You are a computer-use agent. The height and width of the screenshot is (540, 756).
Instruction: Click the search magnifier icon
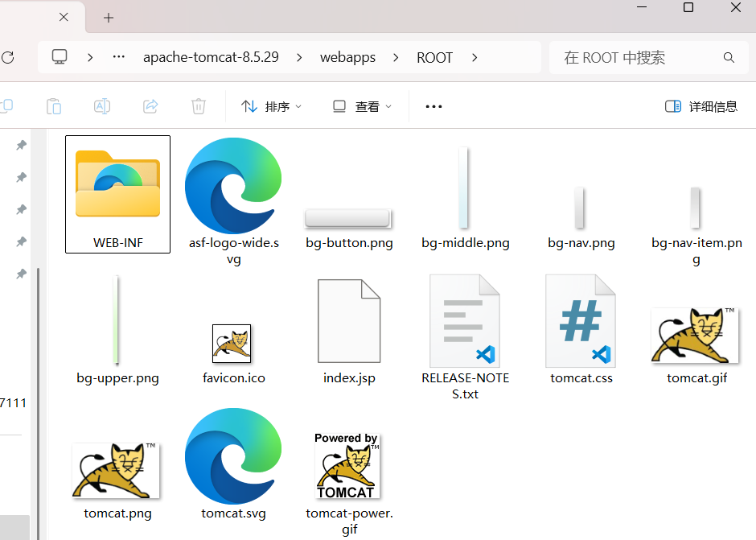(x=729, y=58)
